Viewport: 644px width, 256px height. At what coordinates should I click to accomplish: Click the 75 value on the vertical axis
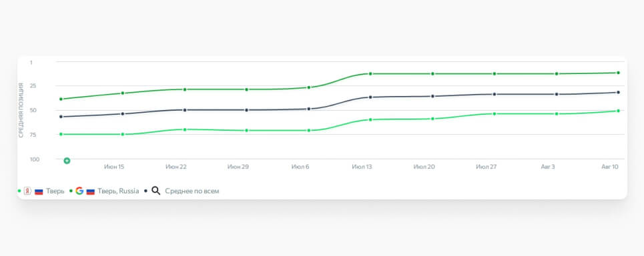point(33,134)
